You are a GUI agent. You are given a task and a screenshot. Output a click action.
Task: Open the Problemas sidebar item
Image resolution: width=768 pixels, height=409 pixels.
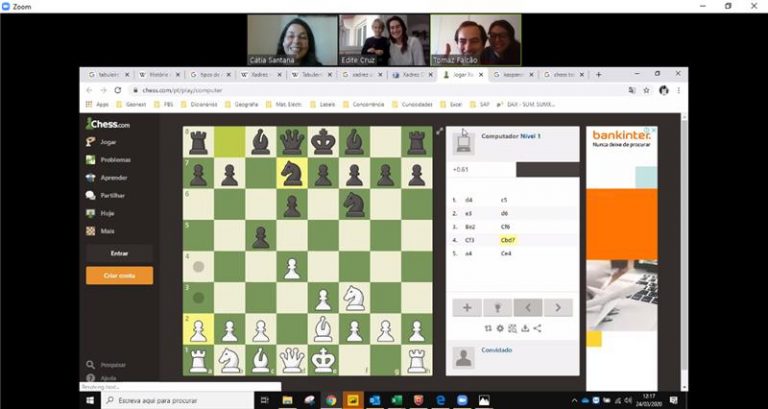(x=113, y=160)
